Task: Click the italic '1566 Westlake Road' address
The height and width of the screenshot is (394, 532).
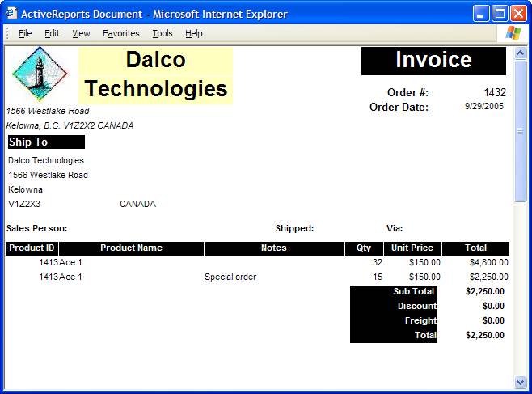Action: tap(48, 111)
